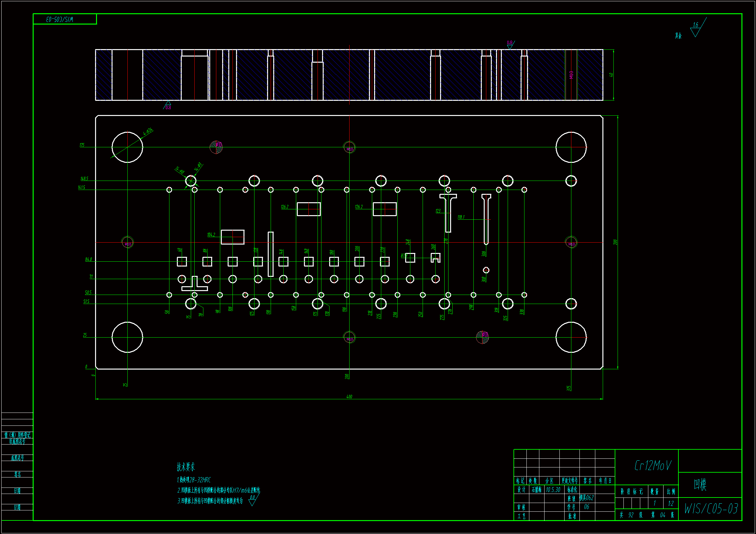Select the 400 overall width dimension text

click(x=349, y=397)
